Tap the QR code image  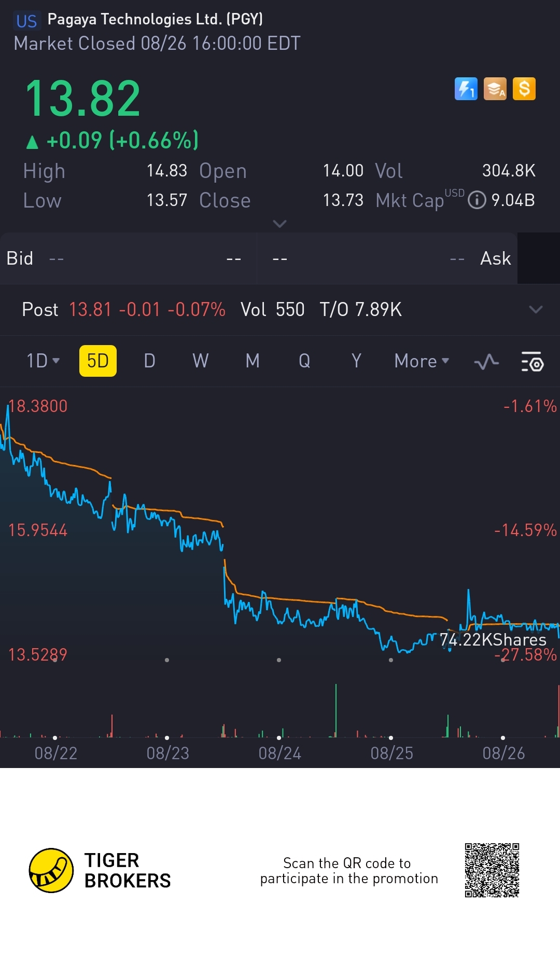tap(492, 870)
